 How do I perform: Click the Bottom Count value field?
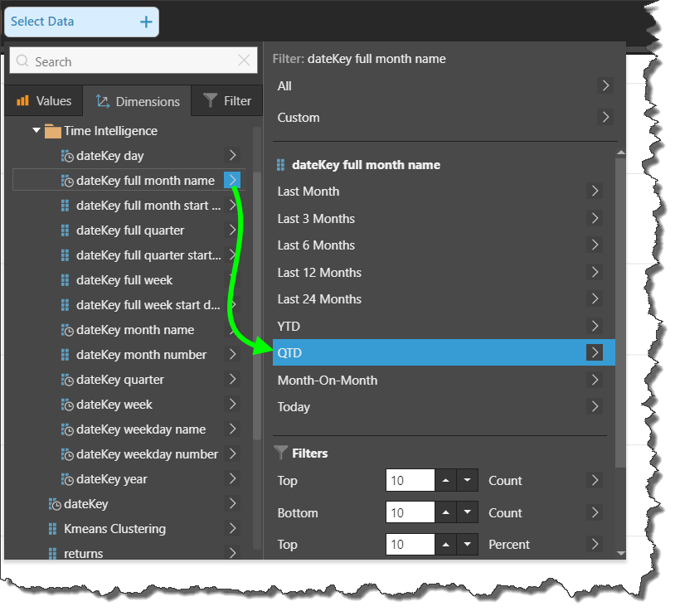(x=410, y=512)
